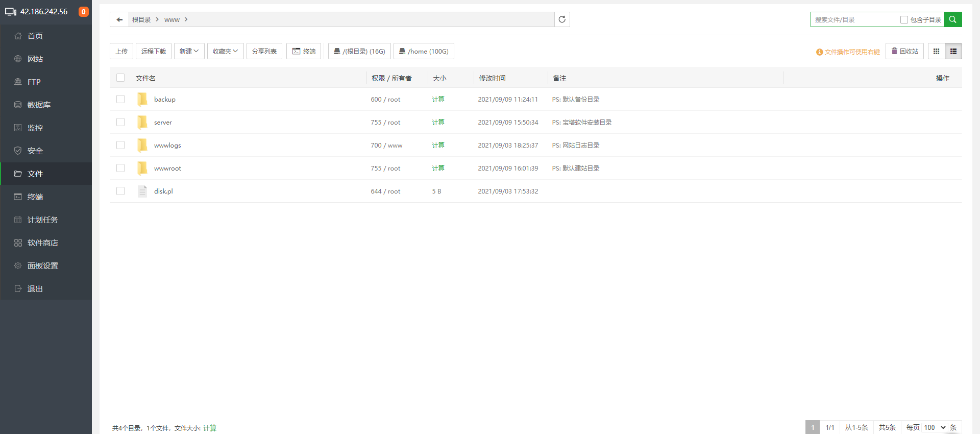Click 计算 size link for server folder
Viewport: 980px width, 434px height.
438,122
